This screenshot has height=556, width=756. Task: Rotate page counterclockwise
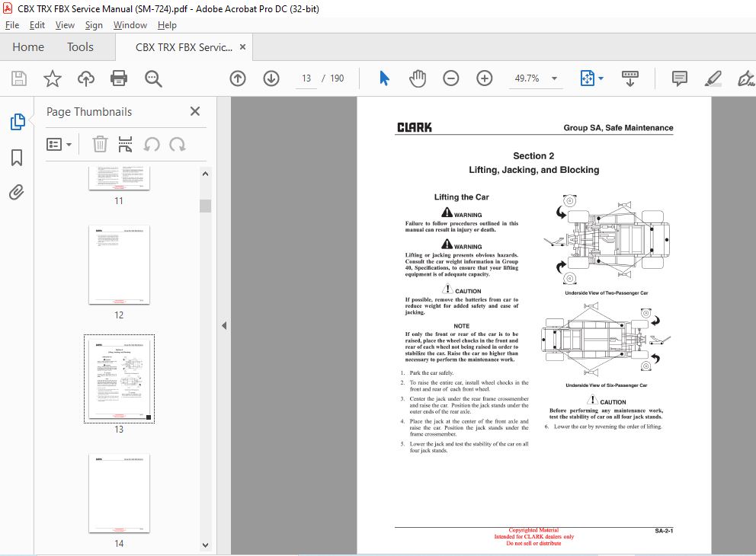(x=152, y=144)
